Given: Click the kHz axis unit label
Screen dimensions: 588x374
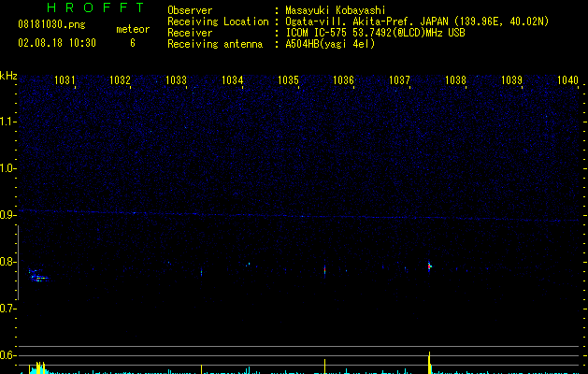Looking at the screenshot, I should point(8,76).
